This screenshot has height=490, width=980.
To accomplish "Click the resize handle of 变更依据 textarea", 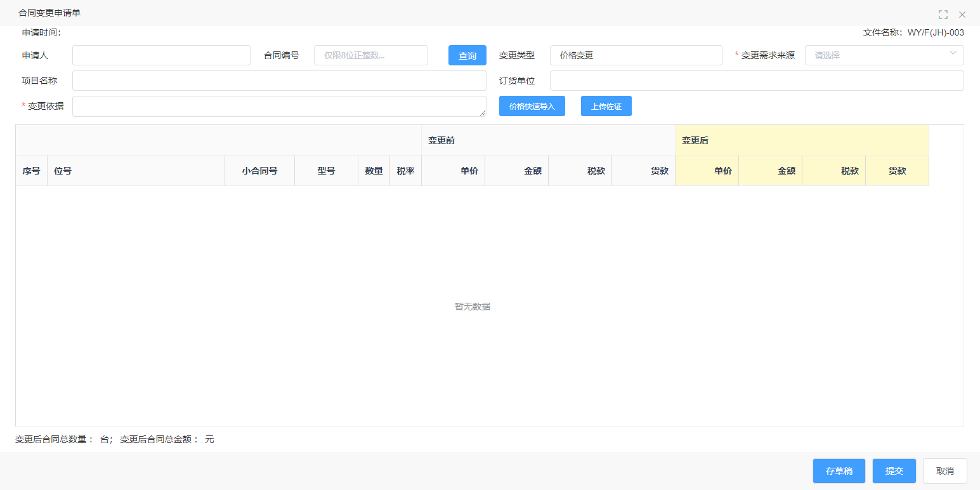I will click(483, 113).
